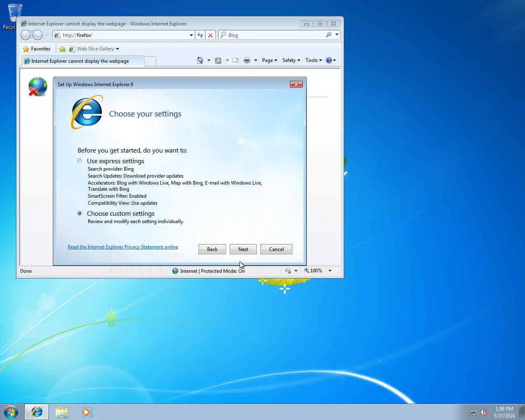The width and height of the screenshot is (525, 420).
Task: Launch Windows Media Player from taskbar
Action: [87, 412]
